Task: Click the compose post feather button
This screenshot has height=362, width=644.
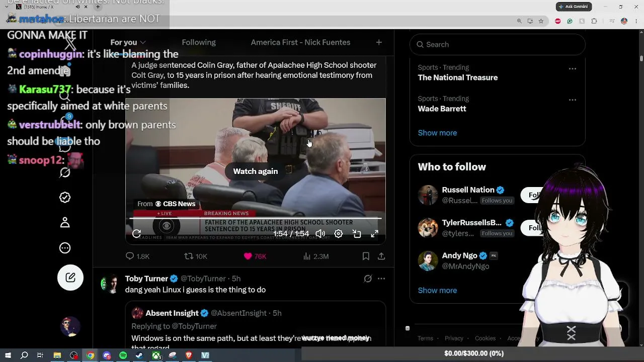Action: (70, 278)
